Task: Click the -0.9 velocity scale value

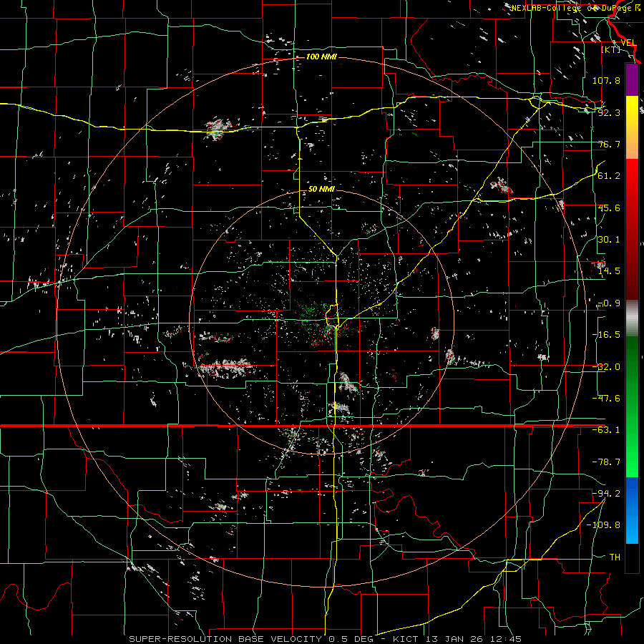Action: pyautogui.click(x=609, y=303)
